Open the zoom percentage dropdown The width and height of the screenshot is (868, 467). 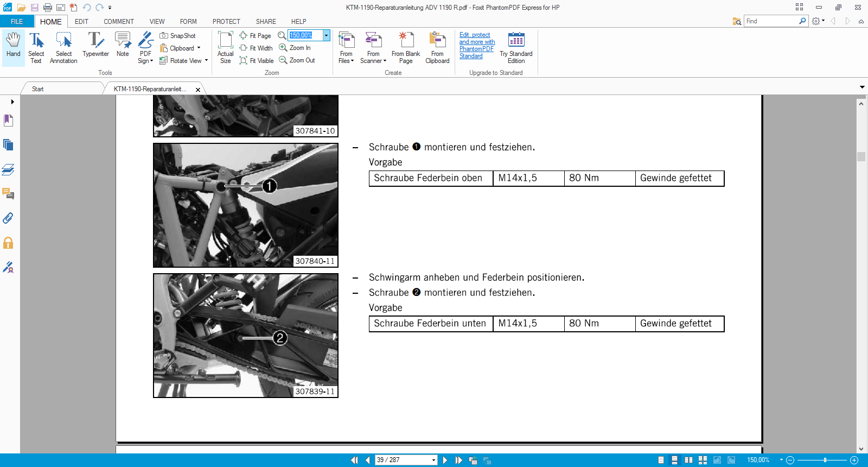point(326,35)
